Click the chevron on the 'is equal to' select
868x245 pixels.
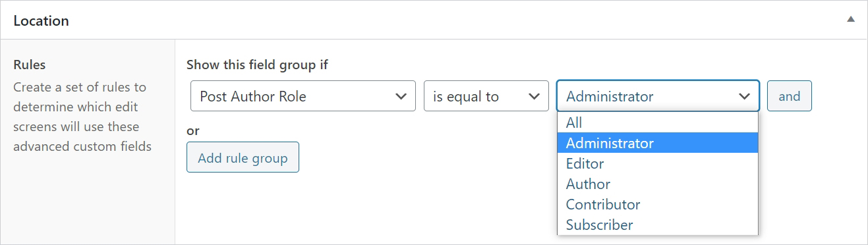pyautogui.click(x=534, y=96)
